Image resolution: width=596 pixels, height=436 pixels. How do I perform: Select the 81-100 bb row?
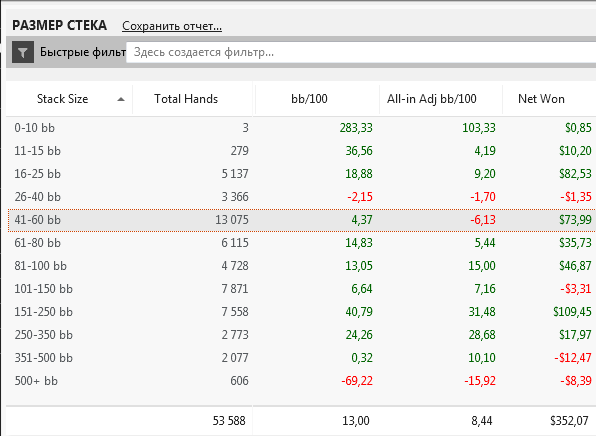click(301, 266)
